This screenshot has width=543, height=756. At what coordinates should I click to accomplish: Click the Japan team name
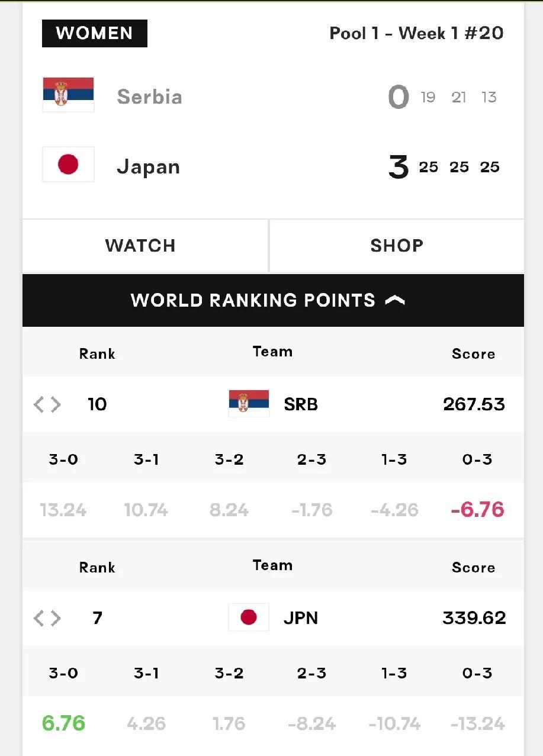click(148, 166)
